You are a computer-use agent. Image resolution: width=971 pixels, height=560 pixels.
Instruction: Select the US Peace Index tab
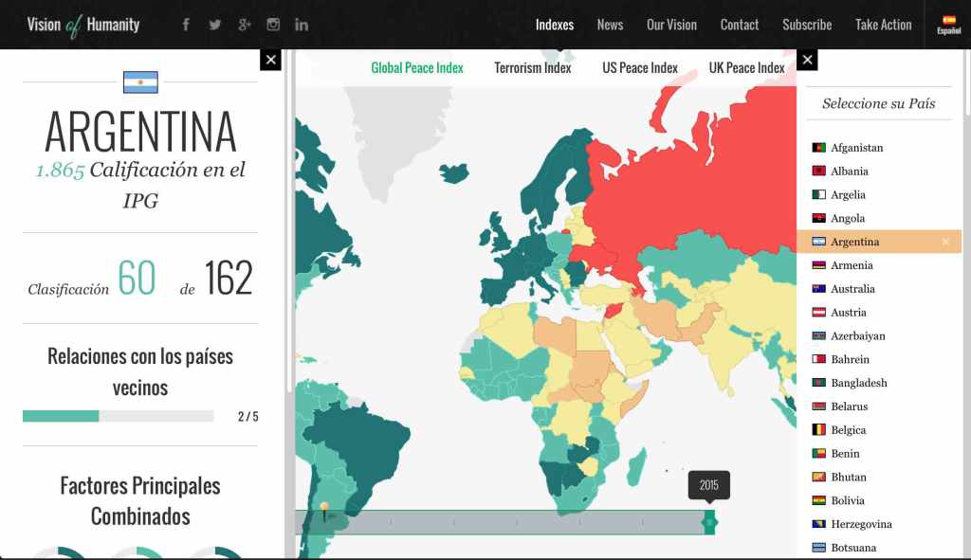640,67
